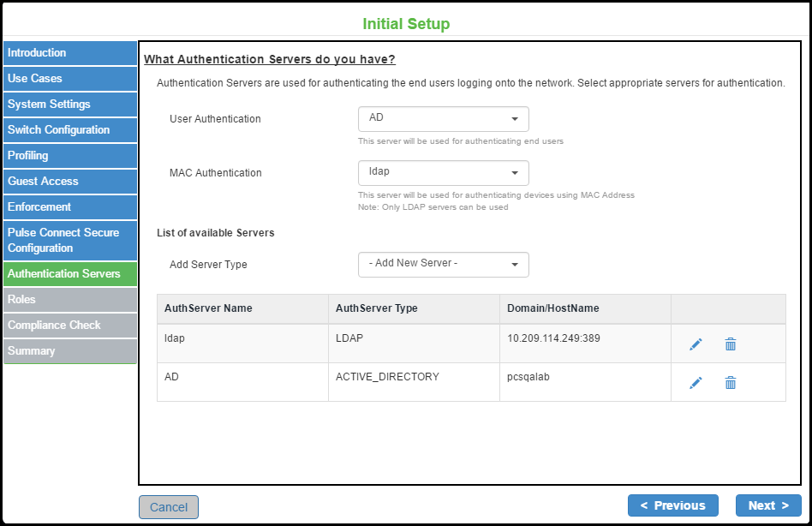Expand the Add New Server dropdown
The width and height of the screenshot is (812, 526).
click(443, 265)
